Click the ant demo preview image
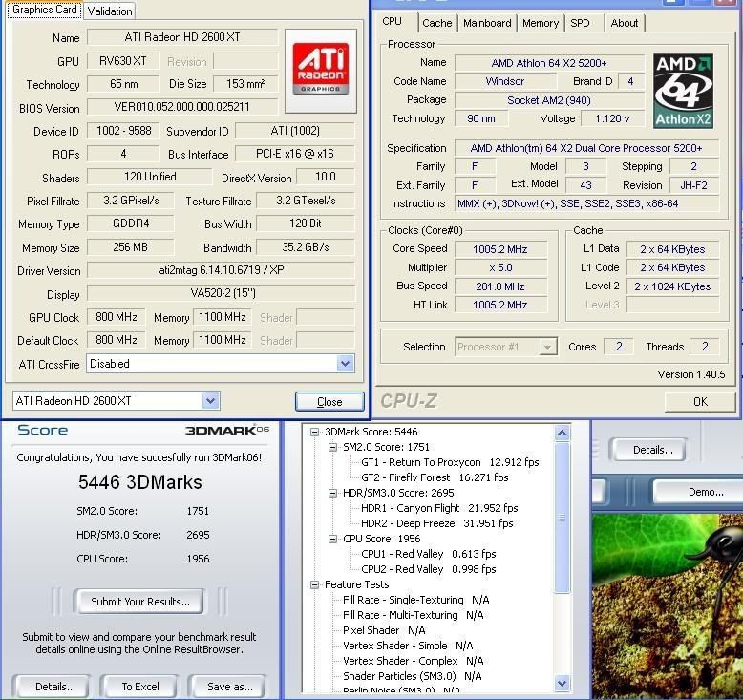Viewport: 743px width, 700px height. (x=668, y=602)
